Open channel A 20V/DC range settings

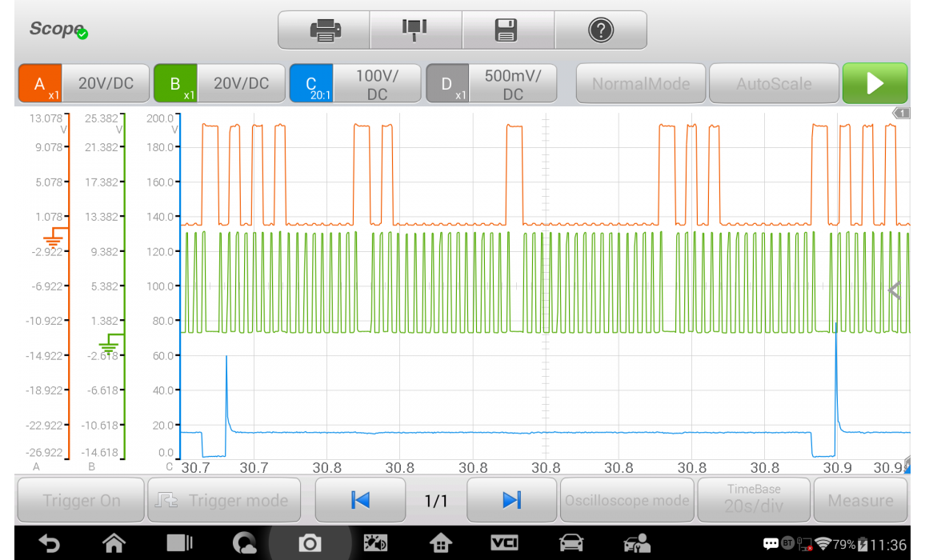[x=106, y=84]
